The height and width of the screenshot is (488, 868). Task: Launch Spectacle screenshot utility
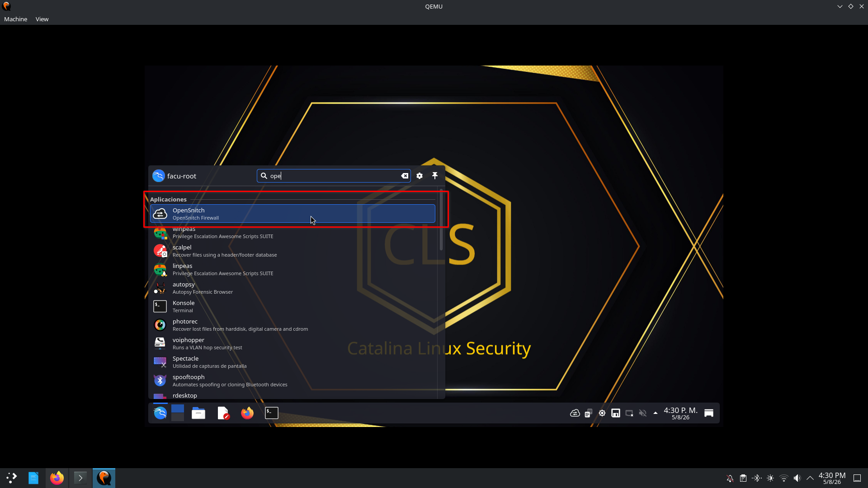292,362
